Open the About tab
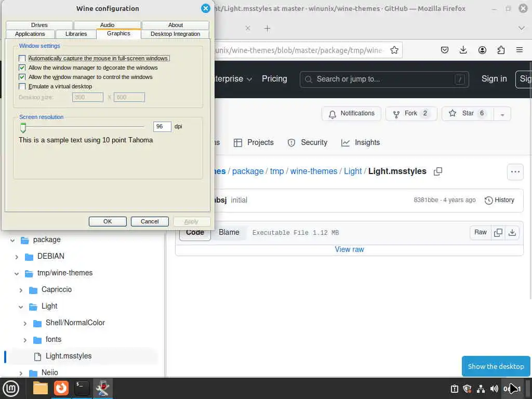Image resolution: width=532 pixels, height=399 pixels. tap(176, 25)
